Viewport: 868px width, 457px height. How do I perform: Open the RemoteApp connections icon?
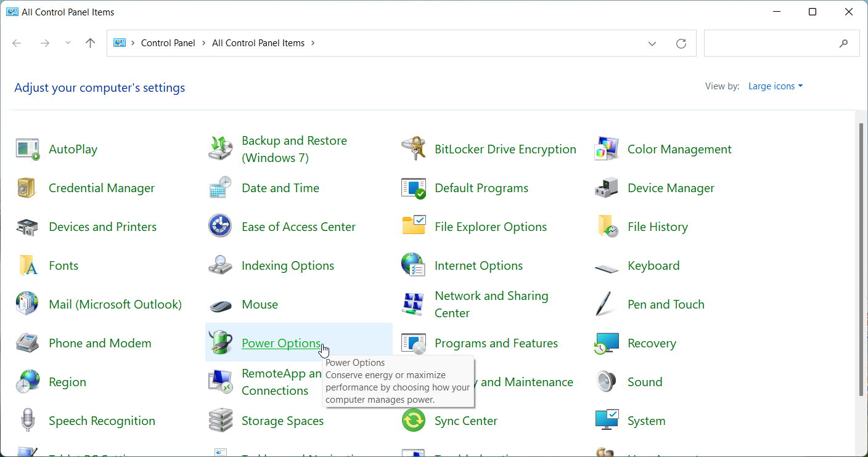point(221,382)
